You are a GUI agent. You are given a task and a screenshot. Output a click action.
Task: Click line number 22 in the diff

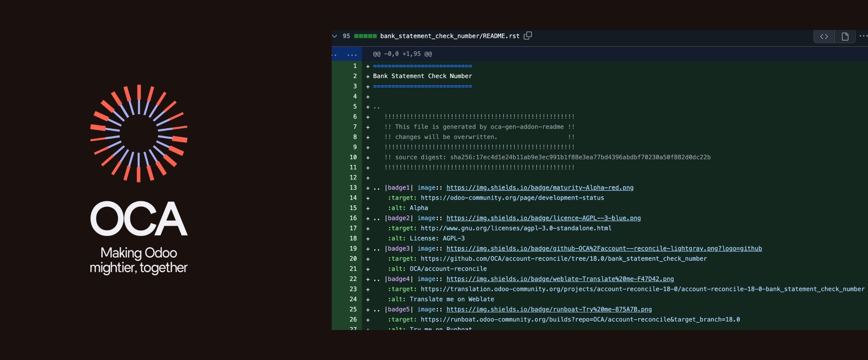[x=353, y=279]
